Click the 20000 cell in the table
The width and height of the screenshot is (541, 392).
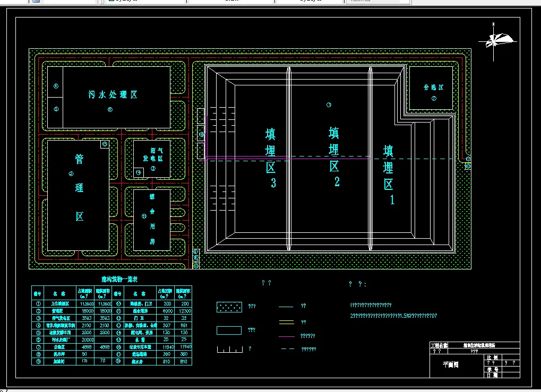point(87,339)
